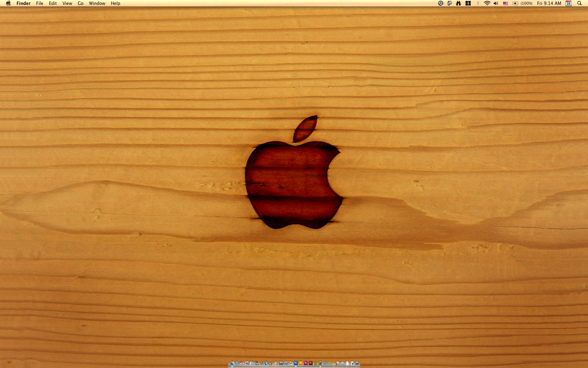Launch Illustrator from the Dock
The image size is (588, 368).
click(301, 363)
